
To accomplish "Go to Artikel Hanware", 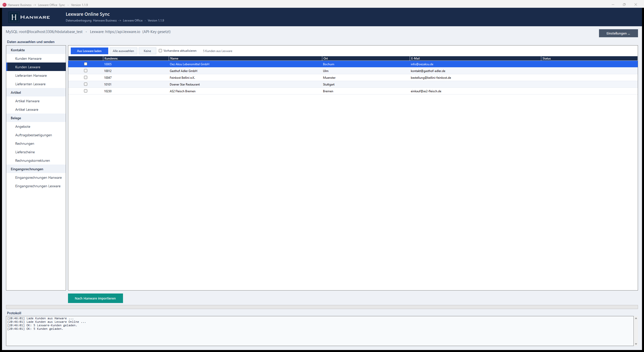I will tap(36, 101).
